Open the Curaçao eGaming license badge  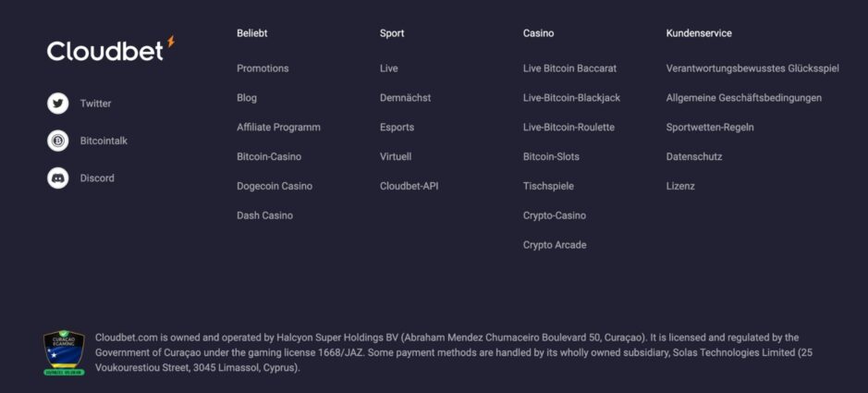[64, 353]
